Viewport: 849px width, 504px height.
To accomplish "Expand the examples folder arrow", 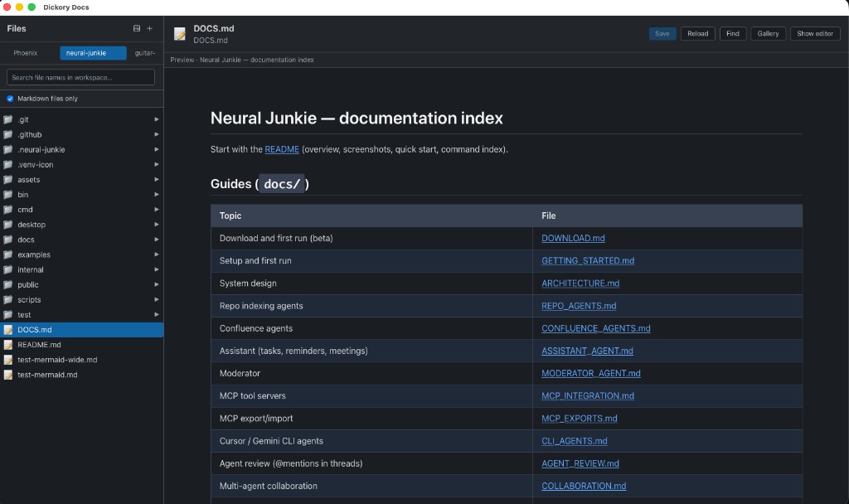I will pos(157,255).
